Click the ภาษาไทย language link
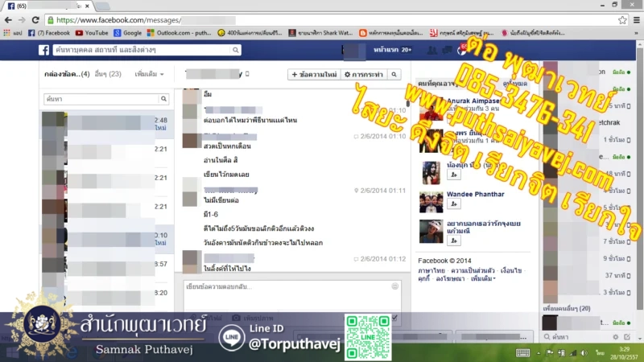Viewport: 644px width, 362px height. (431, 270)
